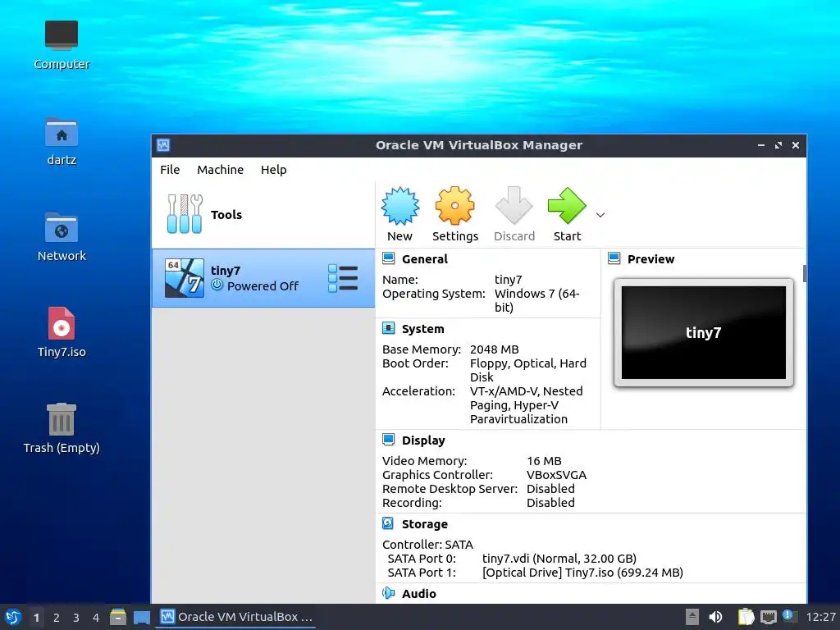The image size is (840, 630).
Task: Click the New virtual machine icon
Action: coord(399,206)
